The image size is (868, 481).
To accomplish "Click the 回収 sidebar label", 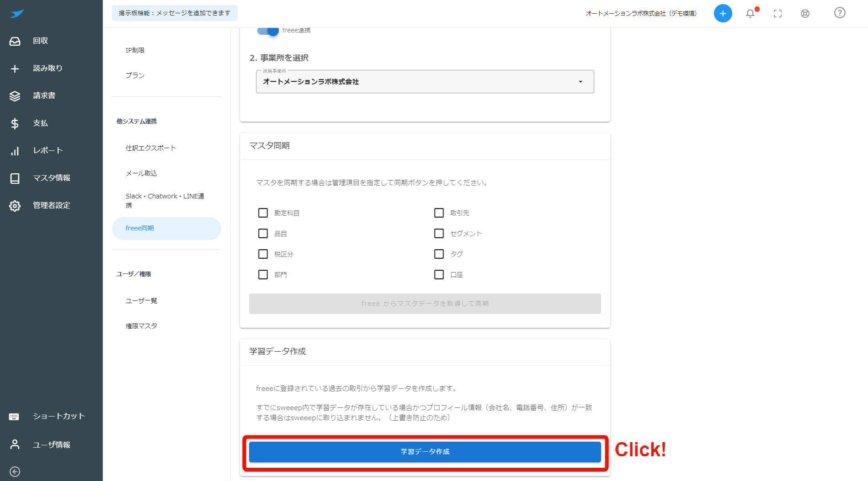I will tap(40, 41).
